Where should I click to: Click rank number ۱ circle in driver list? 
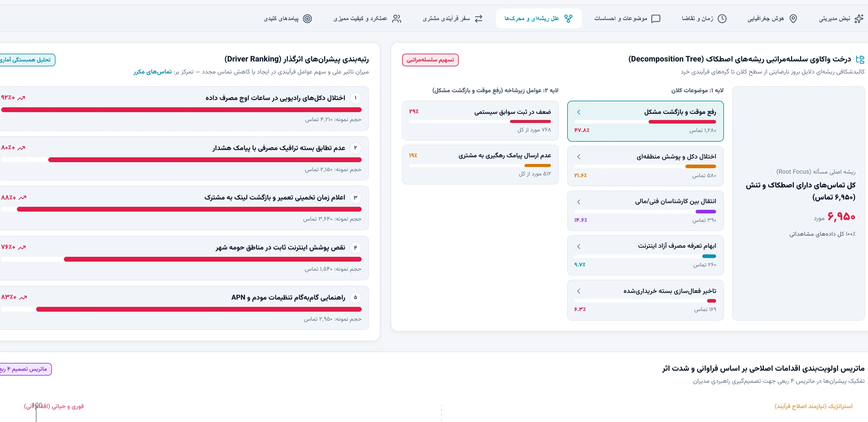pos(356,98)
